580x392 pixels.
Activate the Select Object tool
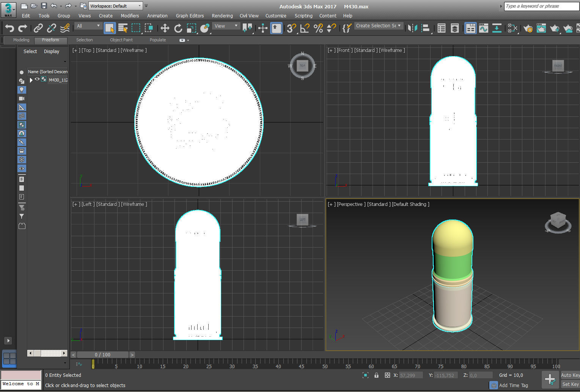pos(110,28)
